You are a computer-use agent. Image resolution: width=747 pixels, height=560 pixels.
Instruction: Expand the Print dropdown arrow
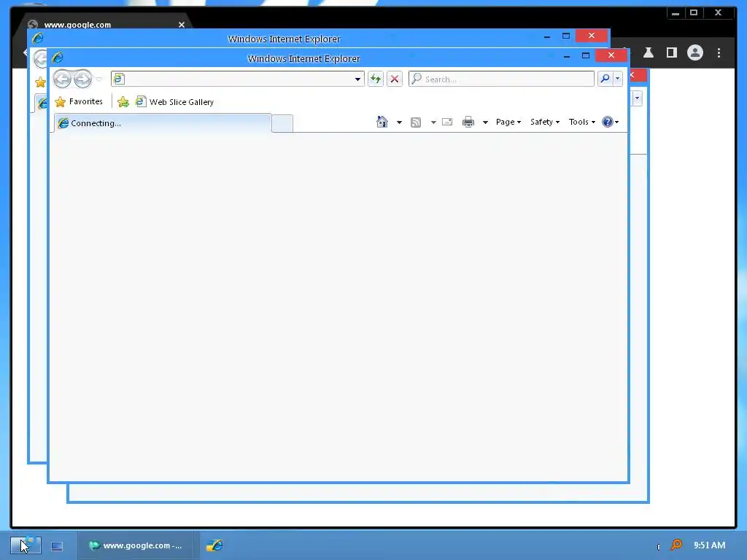tap(485, 122)
